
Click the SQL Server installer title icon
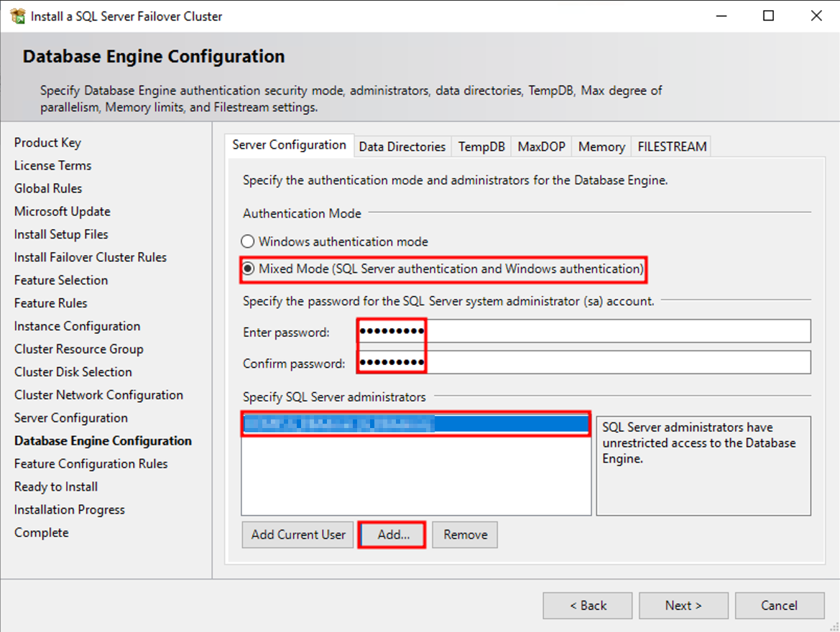pos(18,16)
